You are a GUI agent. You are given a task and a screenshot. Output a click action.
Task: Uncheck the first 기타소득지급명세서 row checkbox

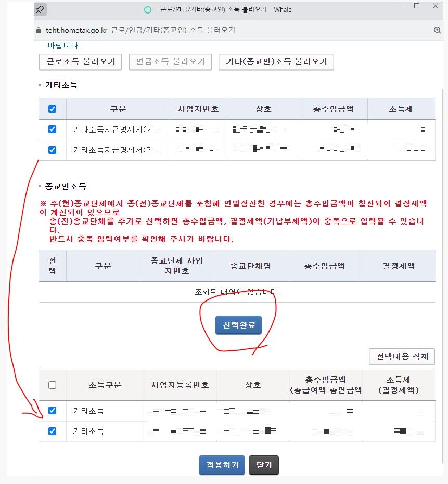(52, 129)
